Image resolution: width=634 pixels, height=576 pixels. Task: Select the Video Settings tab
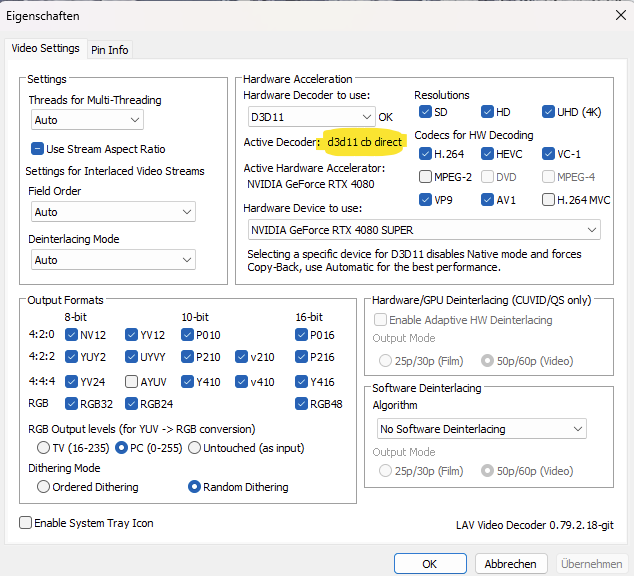pyautogui.click(x=45, y=48)
